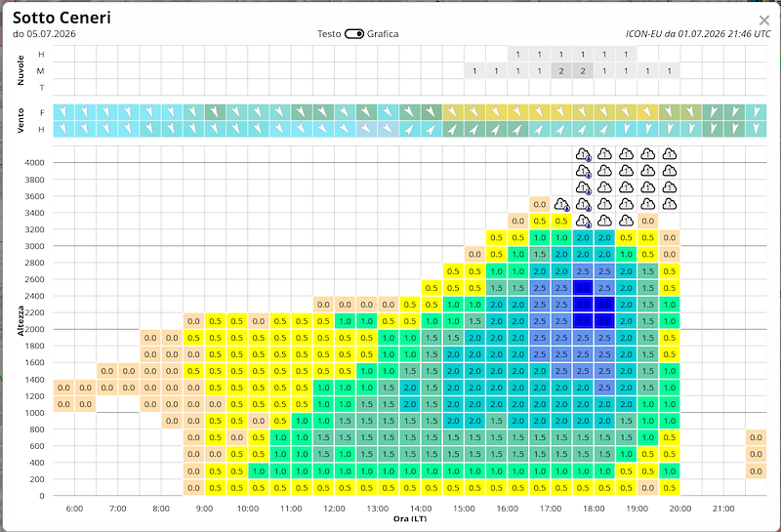
Task: Click cloud icon above 4000 m in 18:30–19:00 column
Action: (x=626, y=154)
